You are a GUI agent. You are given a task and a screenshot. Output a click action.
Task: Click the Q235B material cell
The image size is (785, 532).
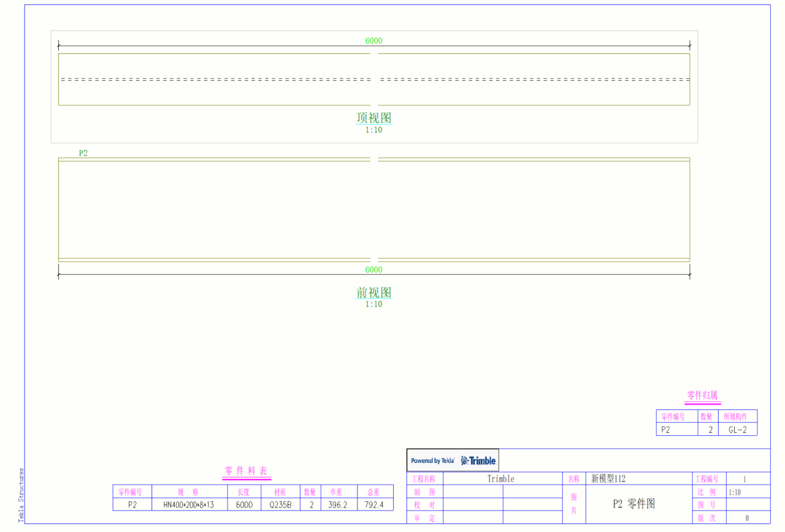click(280, 505)
